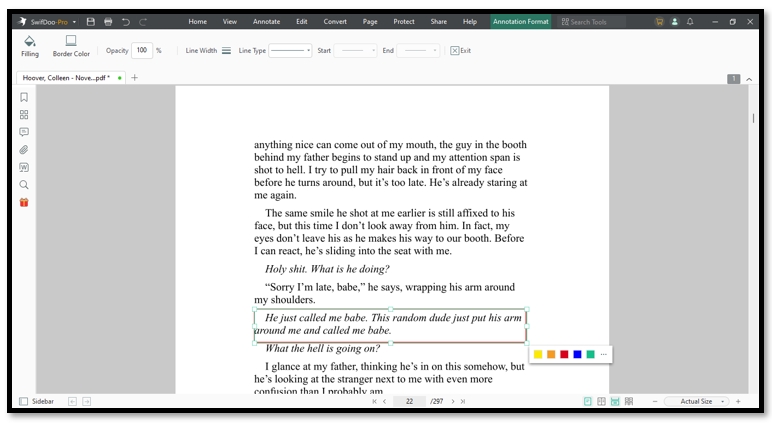Click the Print icon
Image resolution: width=772 pixels, height=423 pixels.
(108, 22)
